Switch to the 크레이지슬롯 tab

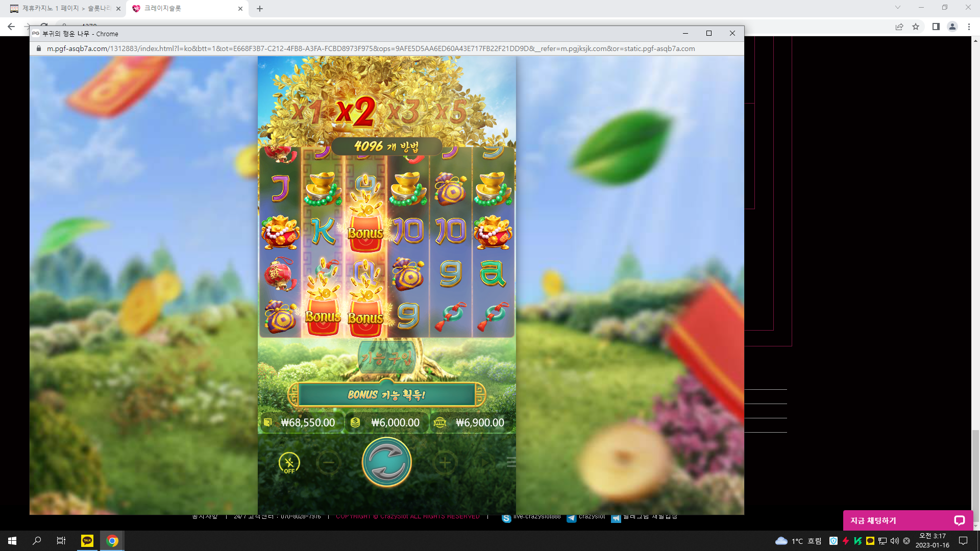(188, 9)
